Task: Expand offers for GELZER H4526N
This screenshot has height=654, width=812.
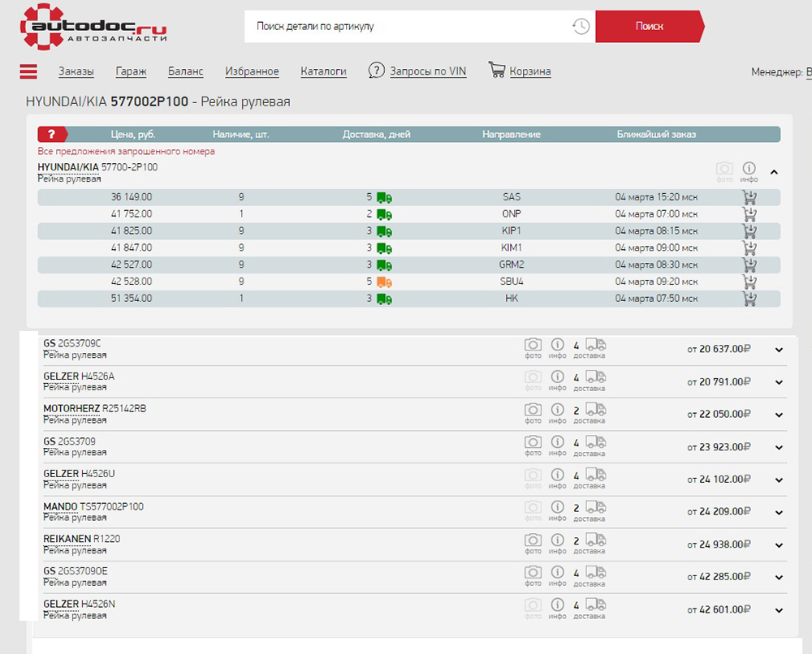Action: click(779, 610)
